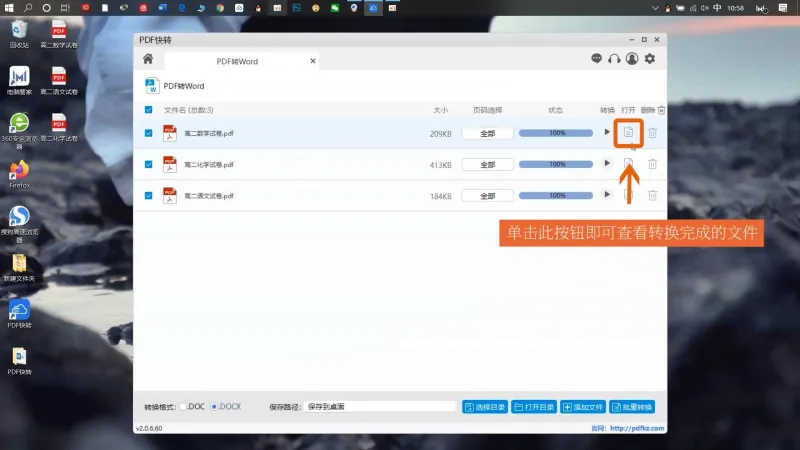The height and width of the screenshot is (450, 800).
Task: Click the PDF icon of 高二化学试卷.pdf row
Action: tap(169, 164)
